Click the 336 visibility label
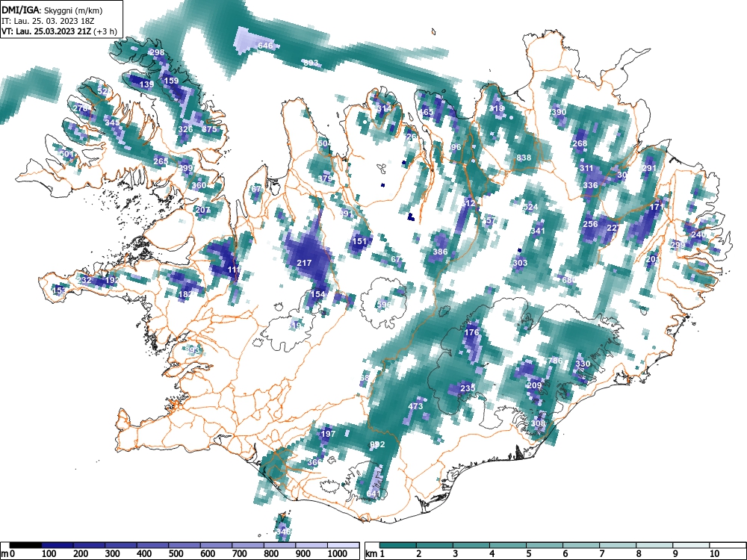Screen dimensions: 747x560 click(x=590, y=185)
